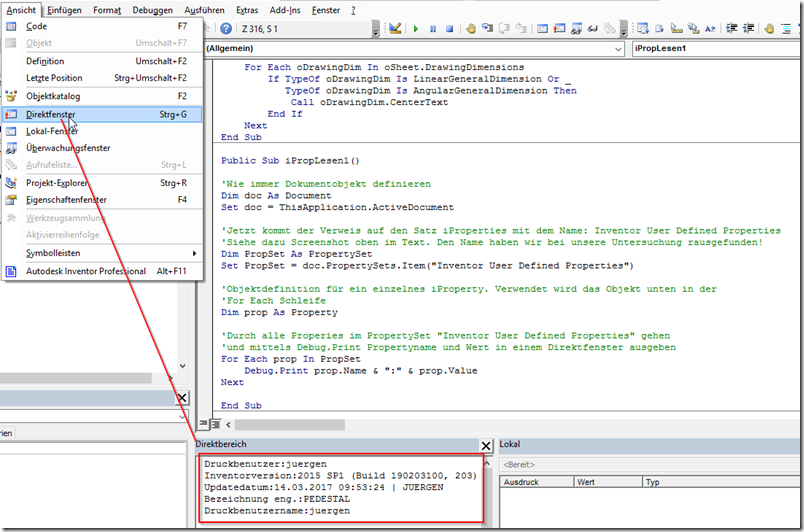Open the Einfügen menu

click(x=64, y=10)
